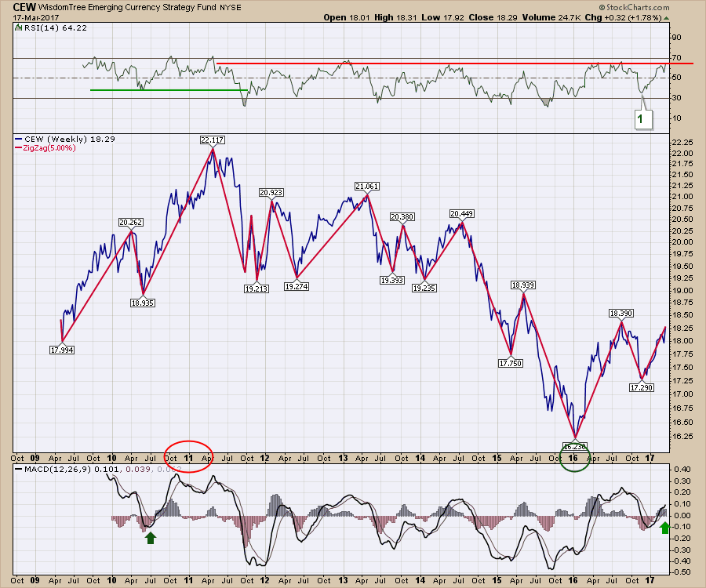Click the red legend dash beside ZigZag(5.00%)
This screenshot has height=588, width=706.
coord(19,148)
